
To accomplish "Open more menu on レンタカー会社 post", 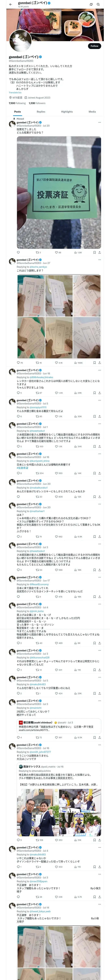I will [x=99, y=370].
